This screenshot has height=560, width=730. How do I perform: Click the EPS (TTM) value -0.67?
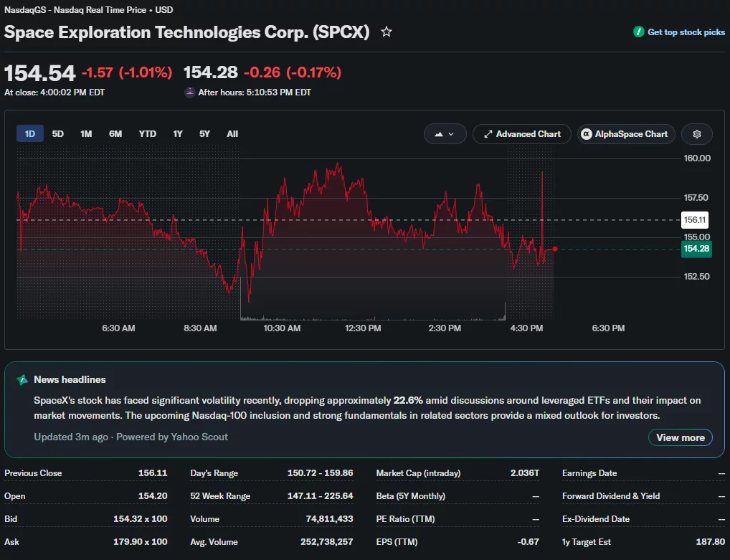click(x=528, y=542)
